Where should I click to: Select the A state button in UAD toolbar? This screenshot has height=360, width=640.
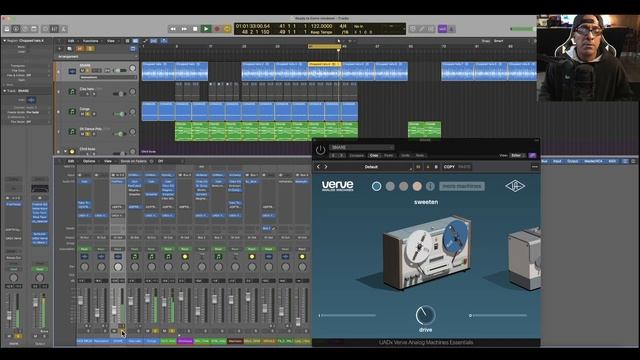pos(428,167)
